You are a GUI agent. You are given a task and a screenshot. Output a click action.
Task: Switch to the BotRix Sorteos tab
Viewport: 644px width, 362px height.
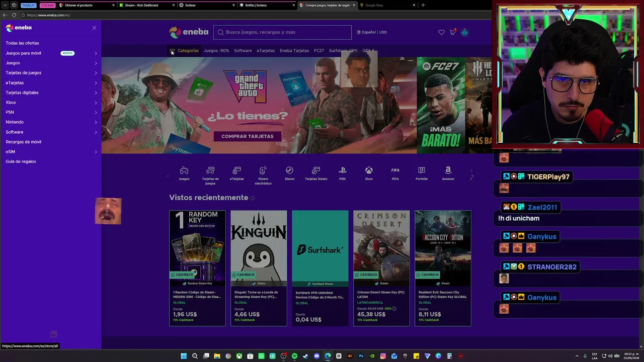pos(267,5)
